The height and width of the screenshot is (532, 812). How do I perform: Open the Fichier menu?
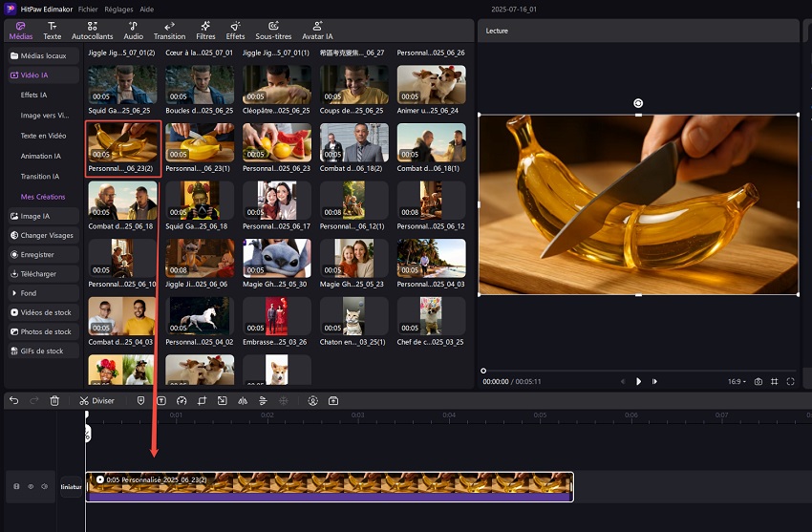tap(88, 8)
